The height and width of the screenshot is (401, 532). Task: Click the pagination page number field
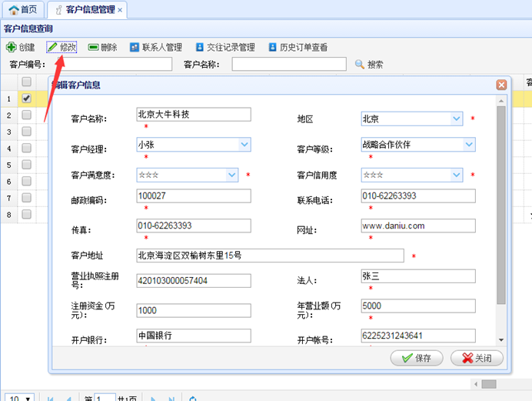coord(105,398)
